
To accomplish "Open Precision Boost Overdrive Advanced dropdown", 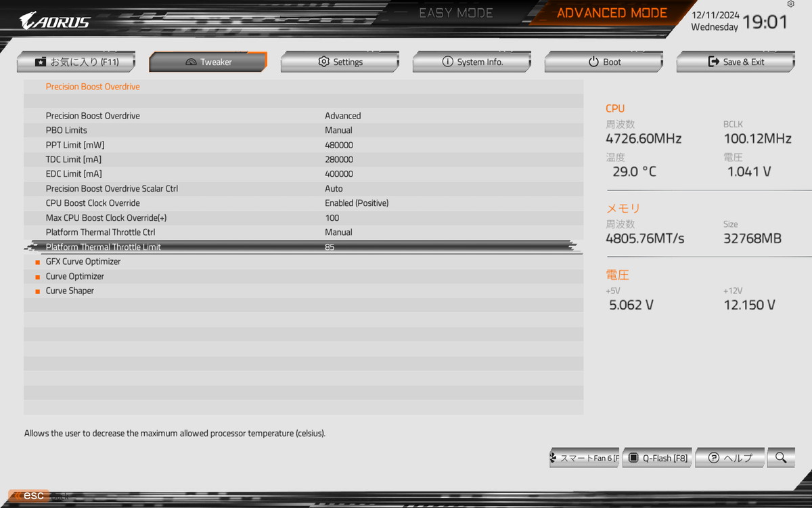I will click(343, 116).
